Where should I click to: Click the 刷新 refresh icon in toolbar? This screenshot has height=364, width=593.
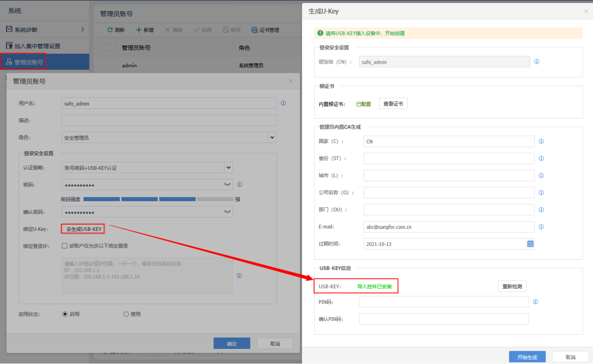(x=110, y=30)
